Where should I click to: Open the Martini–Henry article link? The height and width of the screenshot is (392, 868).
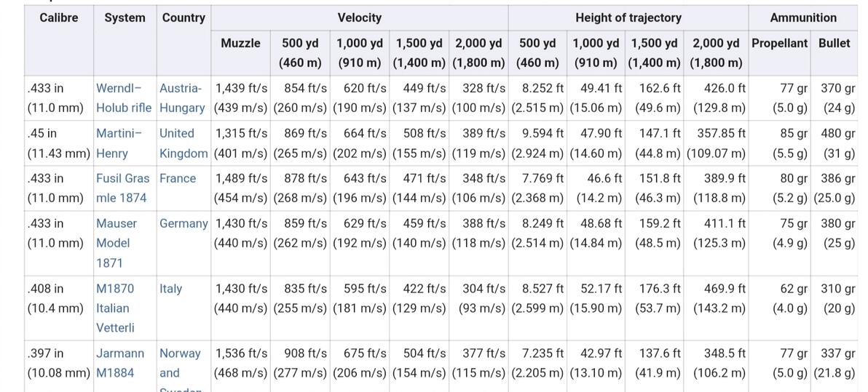click(x=119, y=143)
